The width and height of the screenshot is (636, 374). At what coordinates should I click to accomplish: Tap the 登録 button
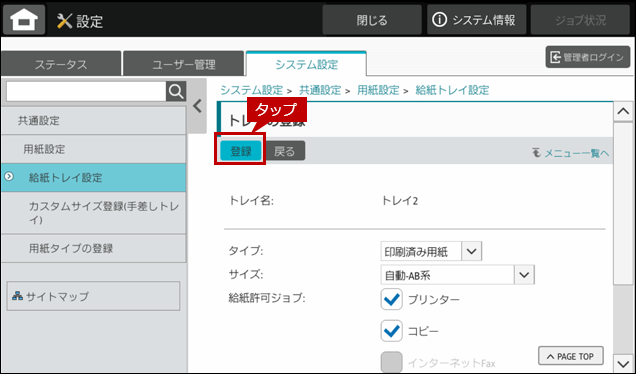[241, 151]
